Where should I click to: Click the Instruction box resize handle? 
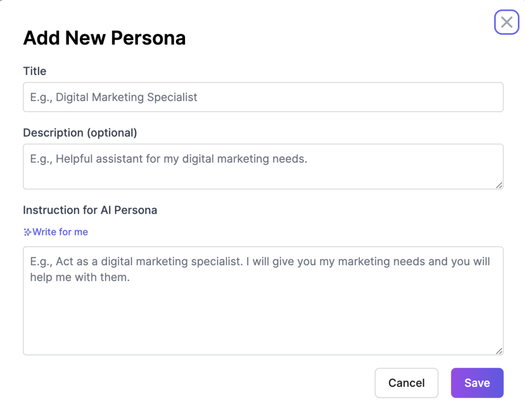[x=499, y=351]
